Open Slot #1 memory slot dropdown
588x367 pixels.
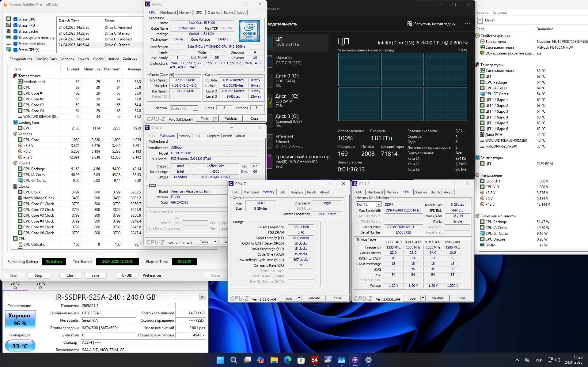click(x=379, y=204)
